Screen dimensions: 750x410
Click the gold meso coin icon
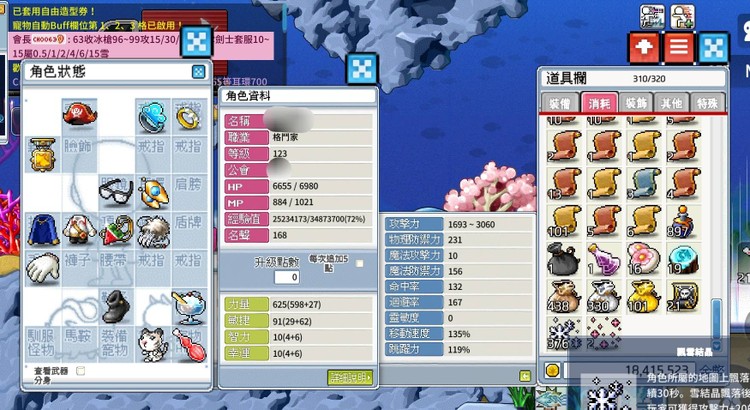(552, 370)
